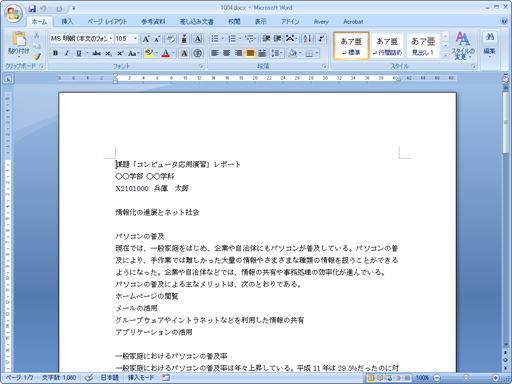Save the document from Quick Access Toolbar
The width and height of the screenshot is (512, 384).
32,8
